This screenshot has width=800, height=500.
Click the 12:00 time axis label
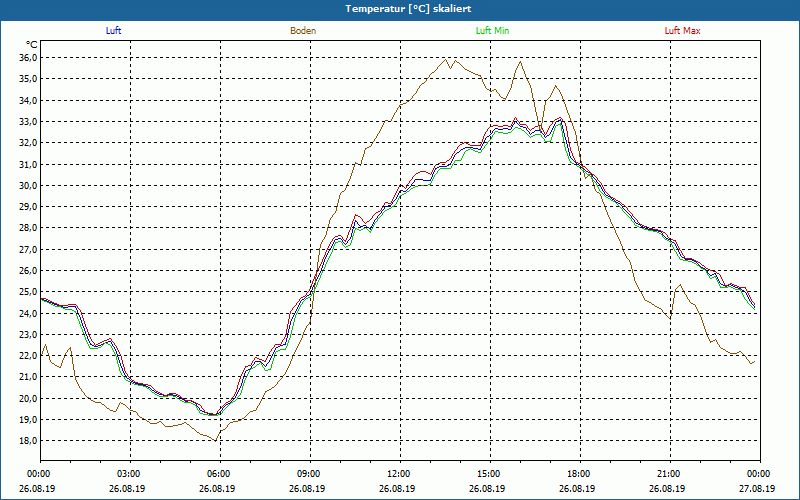coord(400,474)
